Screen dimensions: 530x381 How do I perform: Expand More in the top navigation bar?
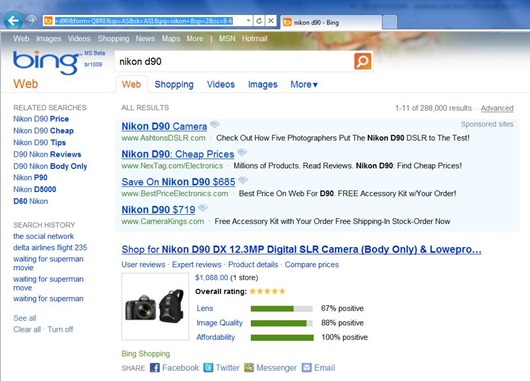point(195,39)
